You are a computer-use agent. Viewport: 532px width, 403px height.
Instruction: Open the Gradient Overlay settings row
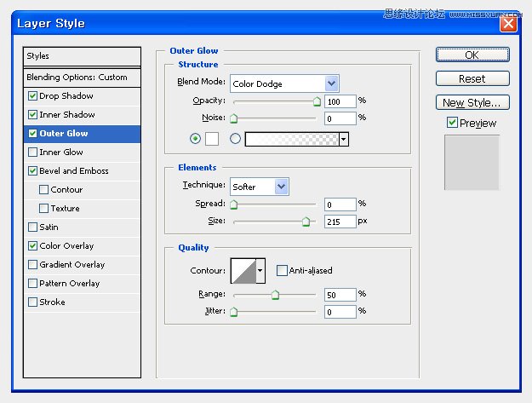click(x=82, y=264)
